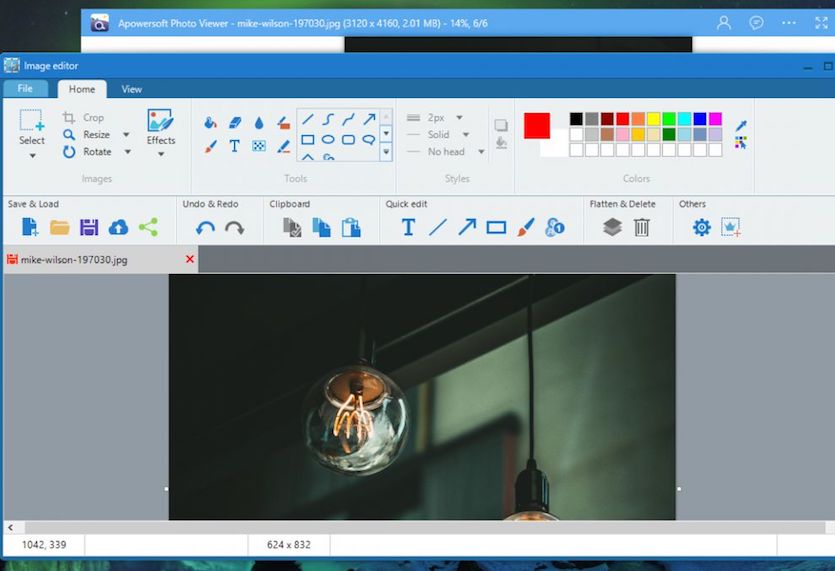The height and width of the screenshot is (571, 835).
Task: Pick the S-curve shape
Action: click(x=328, y=119)
